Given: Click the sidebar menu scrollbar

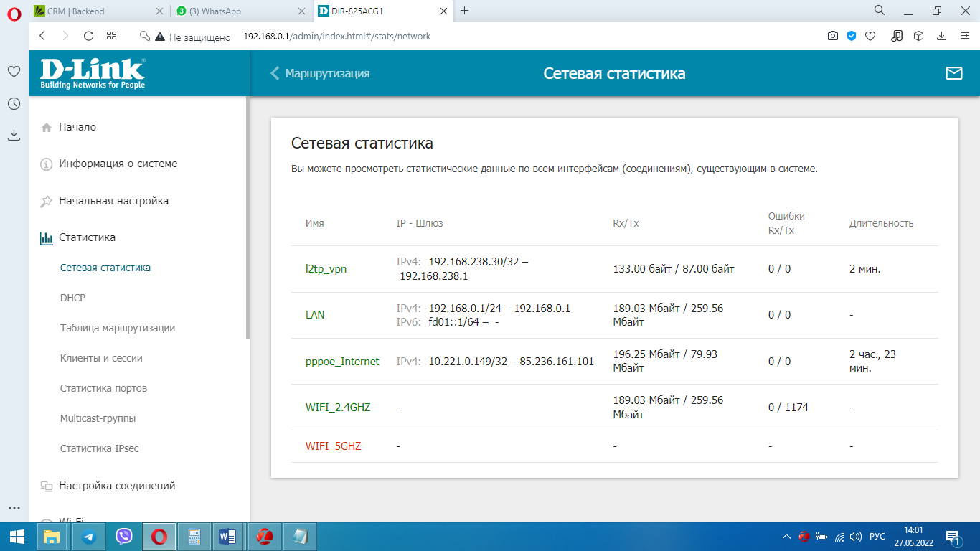Looking at the screenshot, I should tap(248, 217).
